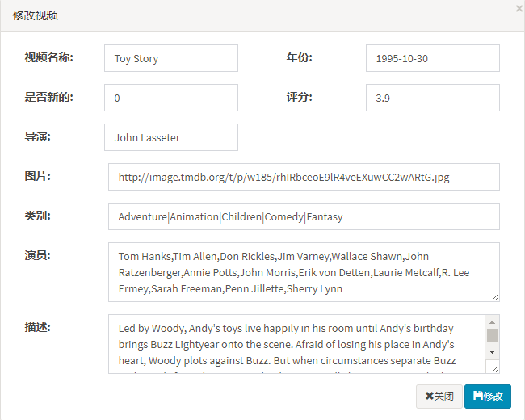Click the 评分 field showing 3.9
Image resolution: width=525 pixels, height=420 pixels.
[432, 98]
